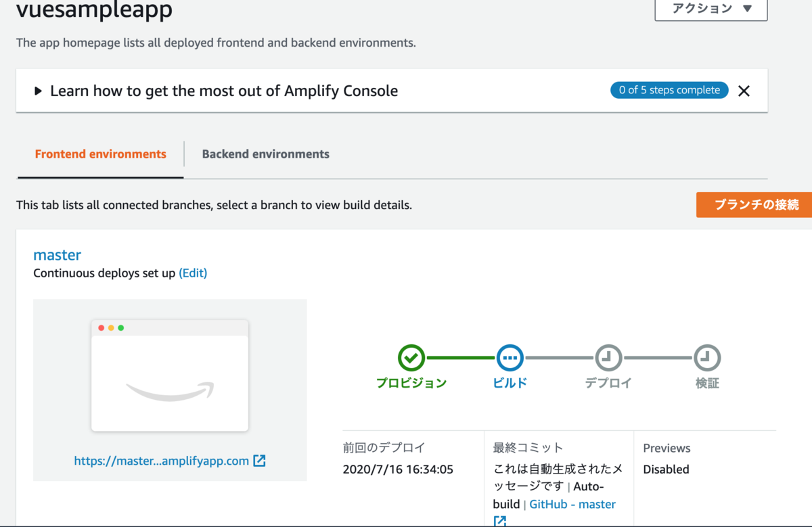This screenshot has height=527, width=812.
Task: Click the grey デプロイ pending clock icon
Action: pyautogui.click(x=608, y=358)
